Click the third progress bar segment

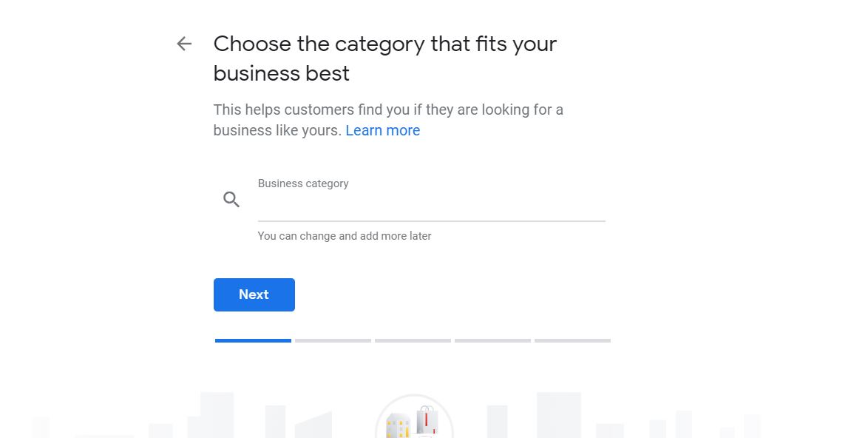coord(413,341)
